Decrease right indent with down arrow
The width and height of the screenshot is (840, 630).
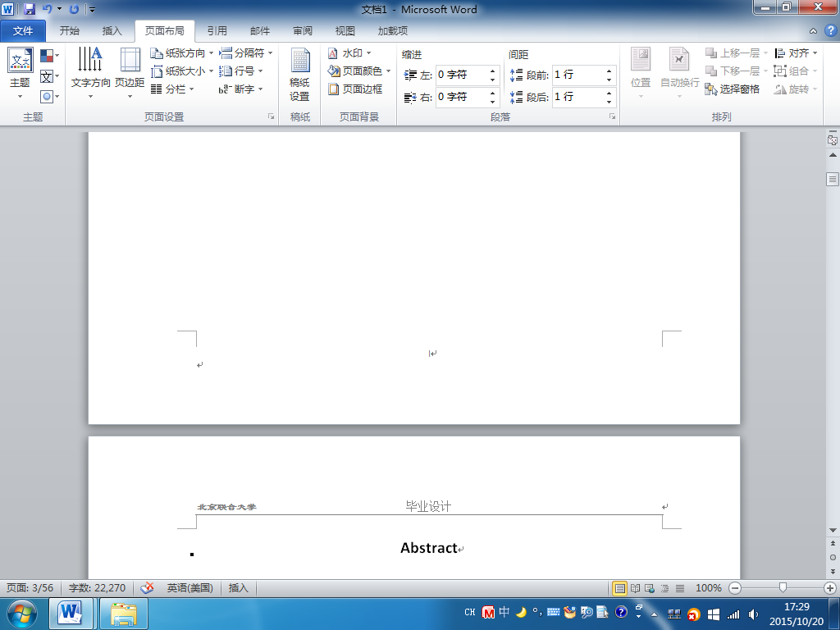click(492, 102)
